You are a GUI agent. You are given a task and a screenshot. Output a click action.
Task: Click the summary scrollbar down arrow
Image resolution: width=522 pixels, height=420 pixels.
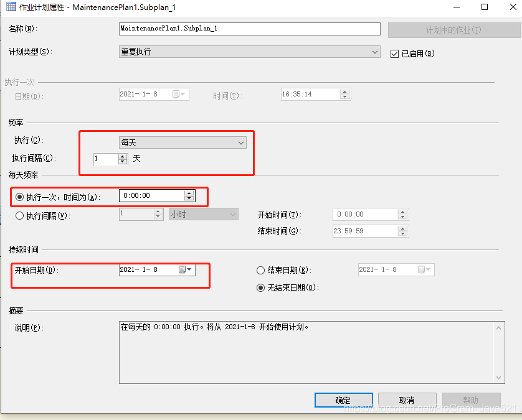tap(499, 377)
